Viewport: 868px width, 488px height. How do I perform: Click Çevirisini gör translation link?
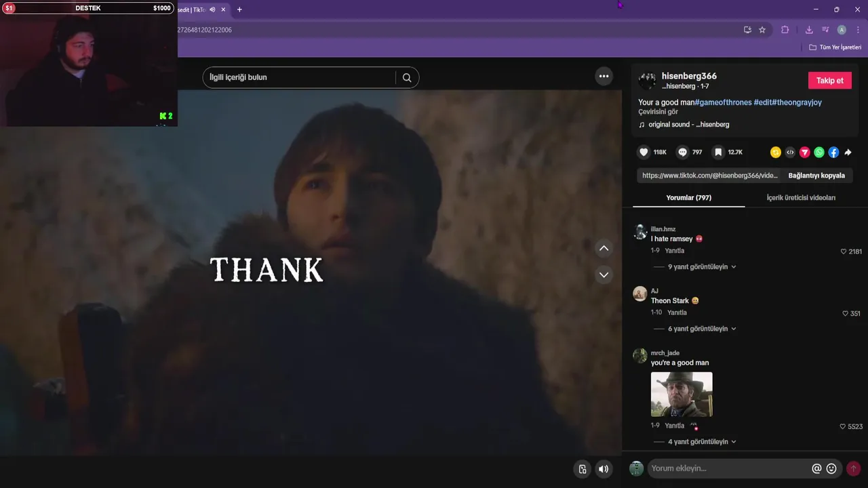click(658, 112)
